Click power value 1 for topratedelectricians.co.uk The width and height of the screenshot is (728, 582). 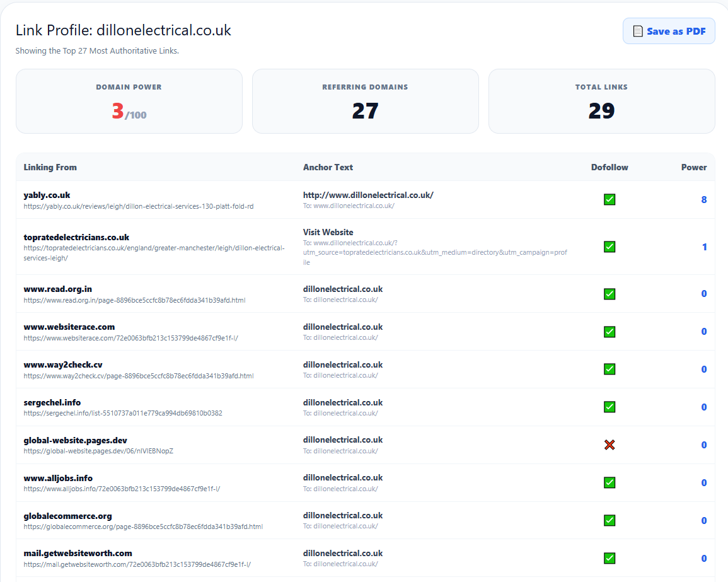pyautogui.click(x=704, y=247)
